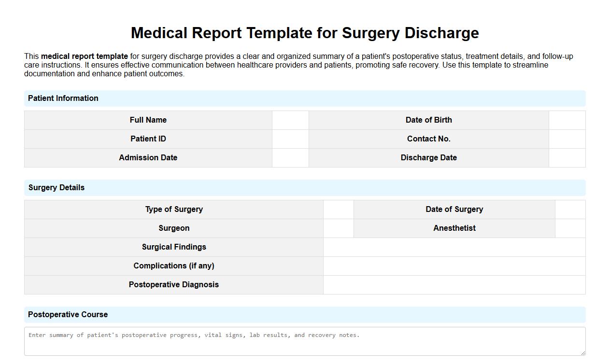Select the Surgeon name entry field
The height and width of the screenshot is (364, 610).
point(338,228)
